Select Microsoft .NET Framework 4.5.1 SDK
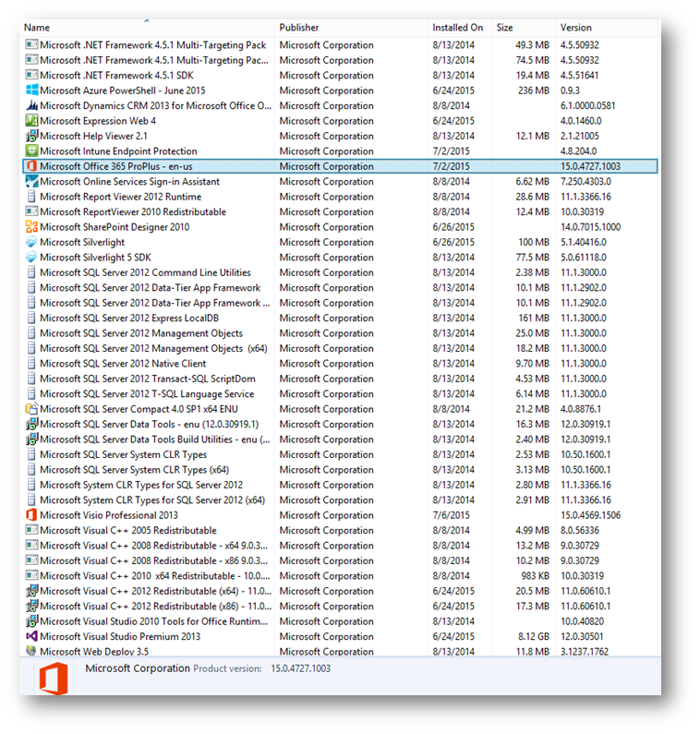 (x=116, y=76)
